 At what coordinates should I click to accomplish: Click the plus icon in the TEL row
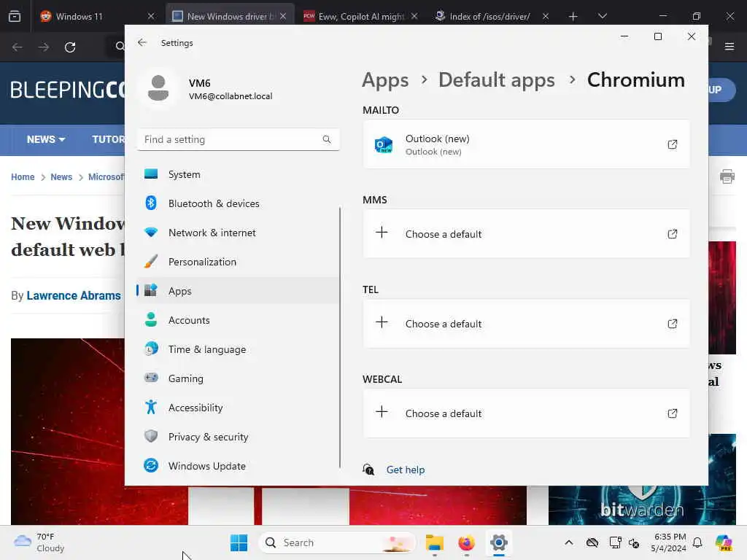click(x=382, y=322)
